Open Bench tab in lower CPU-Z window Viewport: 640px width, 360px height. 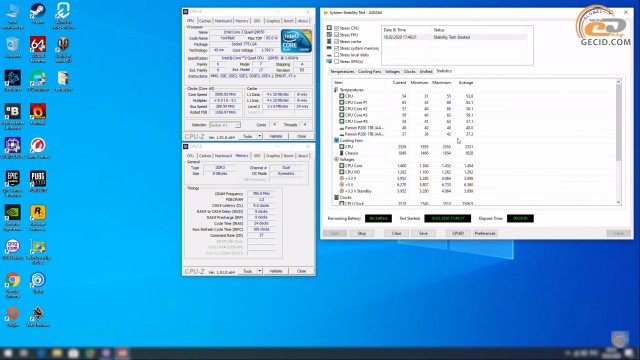click(288, 156)
